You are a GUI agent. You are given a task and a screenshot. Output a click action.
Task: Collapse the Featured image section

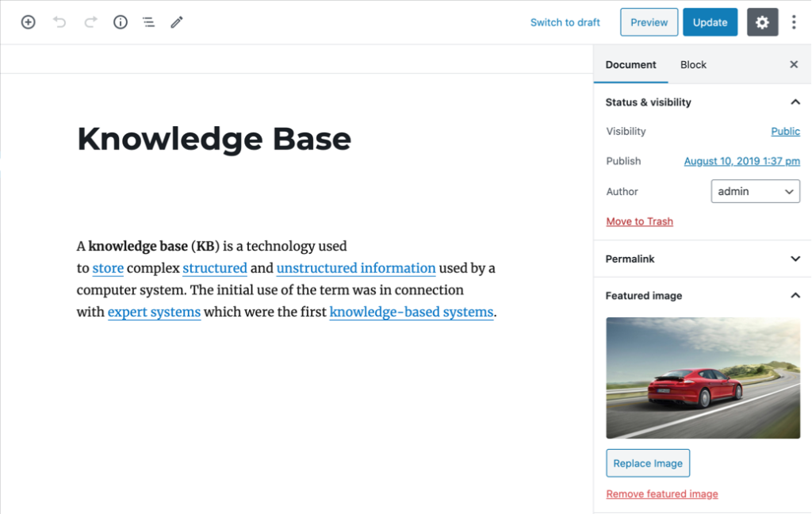coord(795,296)
